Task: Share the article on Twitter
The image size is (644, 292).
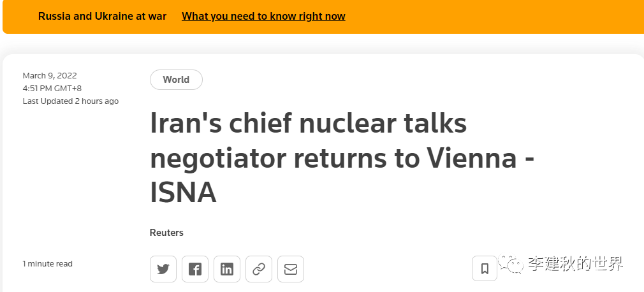Action: (x=163, y=269)
